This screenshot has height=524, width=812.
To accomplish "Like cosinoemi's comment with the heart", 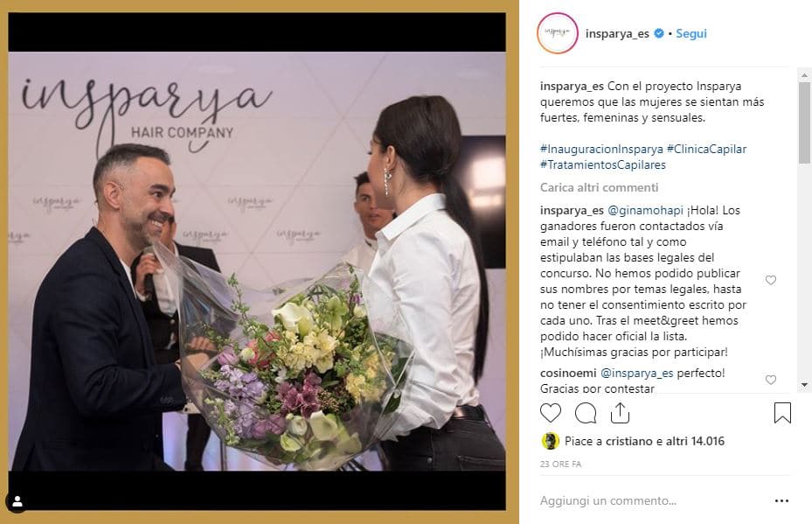I will 771,380.
